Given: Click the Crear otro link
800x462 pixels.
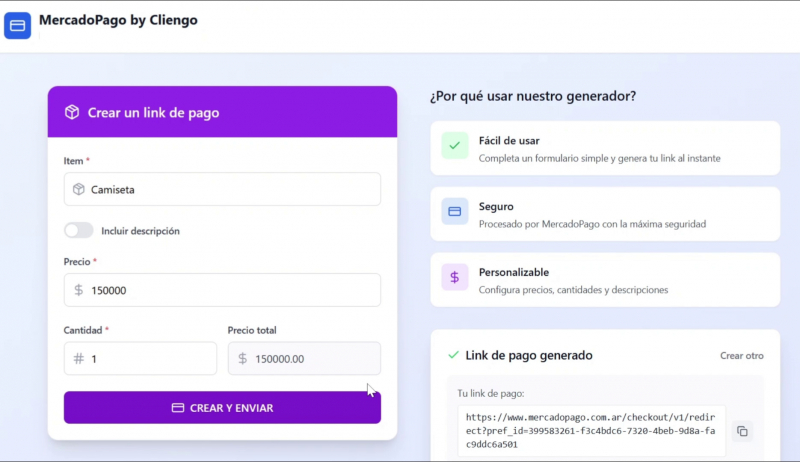Looking at the screenshot, I should point(742,355).
